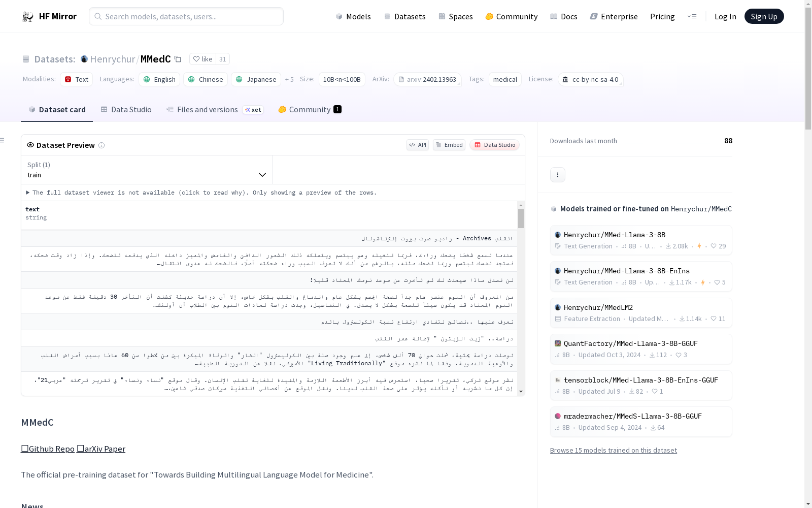Click the arxiv:2402.13963 paper tag

(427, 79)
